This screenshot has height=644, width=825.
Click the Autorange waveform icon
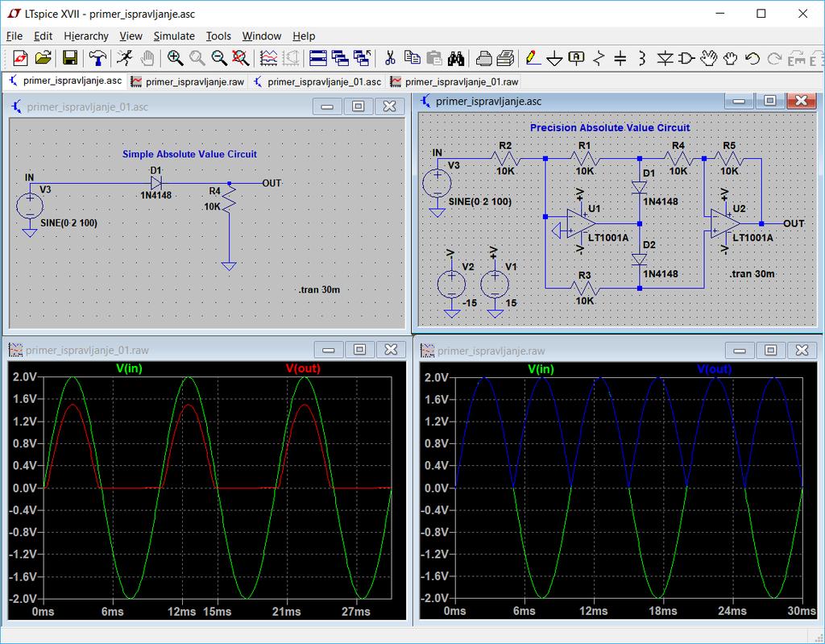click(268, 58)
